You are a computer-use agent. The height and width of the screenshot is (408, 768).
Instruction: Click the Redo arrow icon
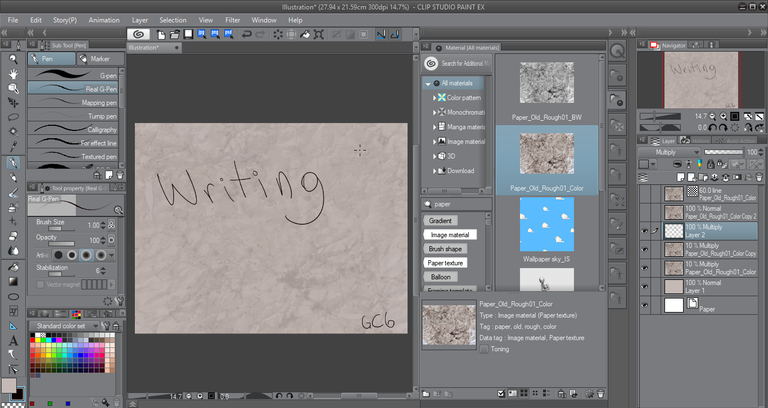[261, 34]
